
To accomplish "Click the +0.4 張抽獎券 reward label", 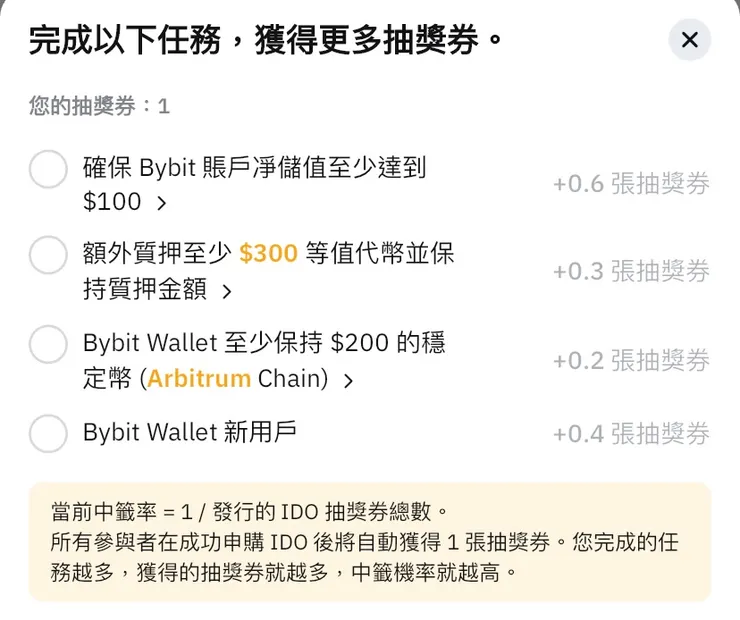I will click(631, 433).
